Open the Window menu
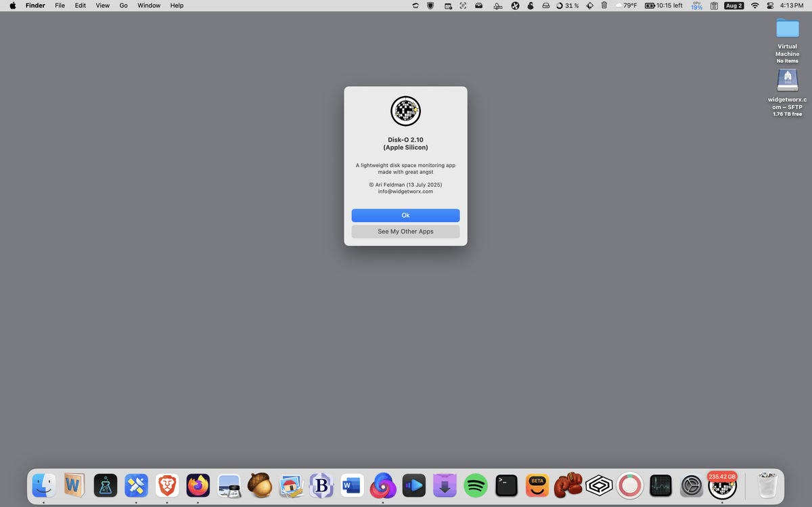The image size is (812, 507). pyautogui.click(x=149, y=5)
